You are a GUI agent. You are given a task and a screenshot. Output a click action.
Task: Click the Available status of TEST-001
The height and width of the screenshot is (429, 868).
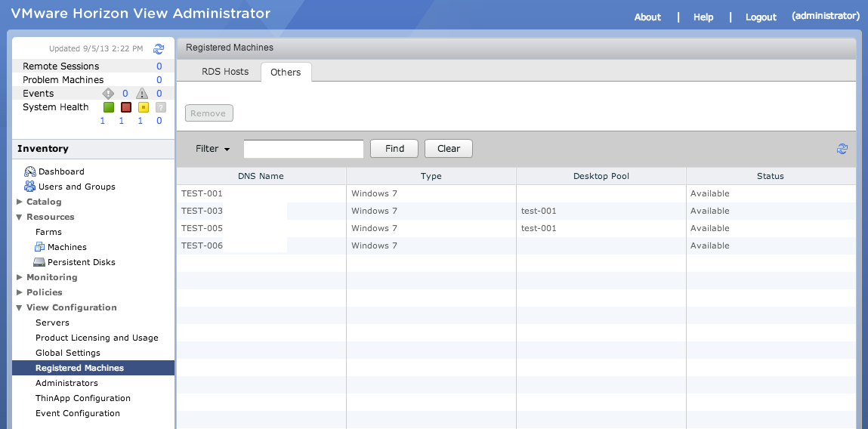coord(709,193)
